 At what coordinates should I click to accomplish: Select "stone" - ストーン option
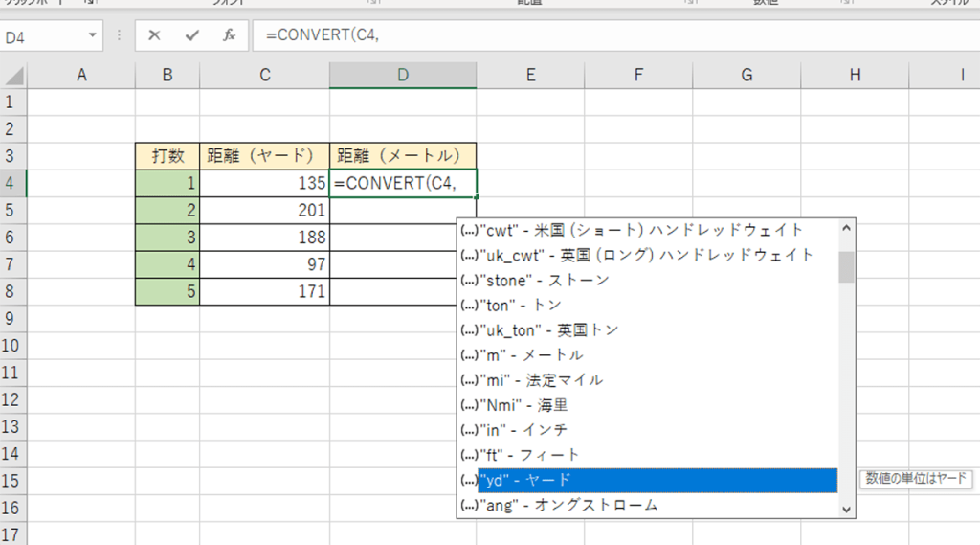648,280
